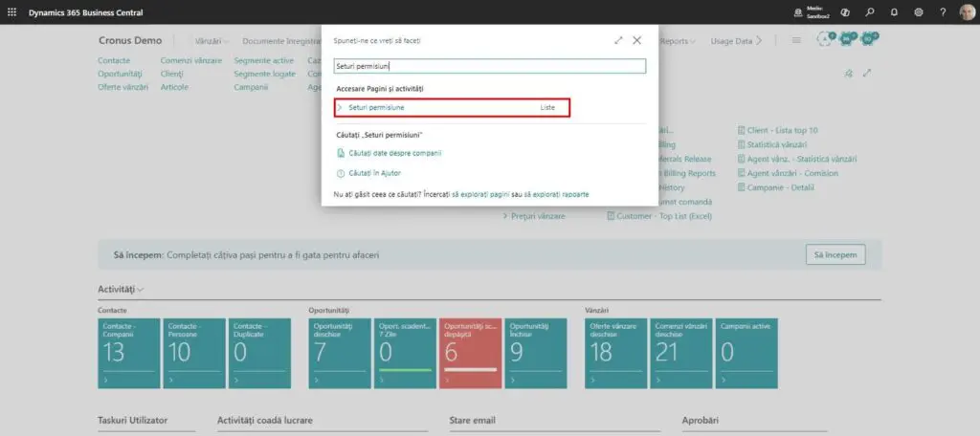The height and width of the screenshot is (436, 980).
Task: Open the Sandbox2 environment indicator icon
Action: point(798,12)
